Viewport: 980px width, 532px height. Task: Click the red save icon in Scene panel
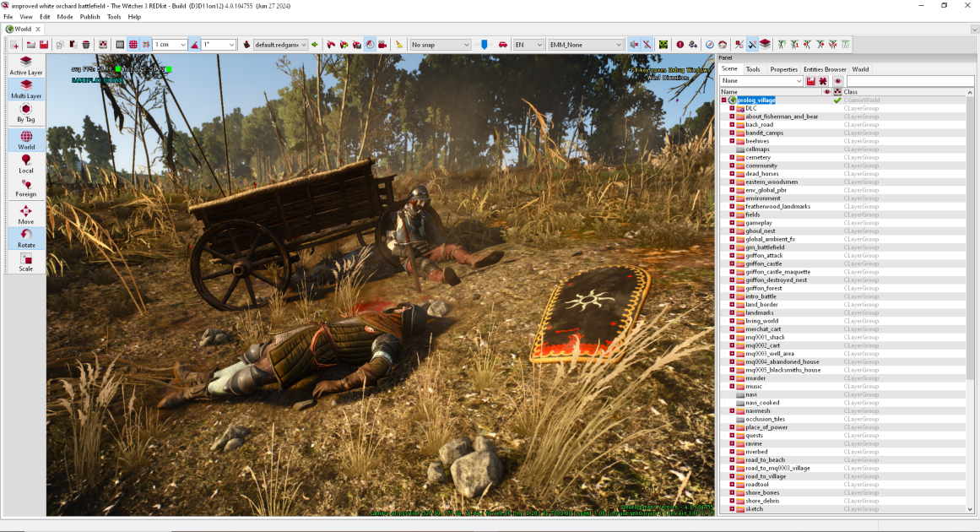[810, 81]
